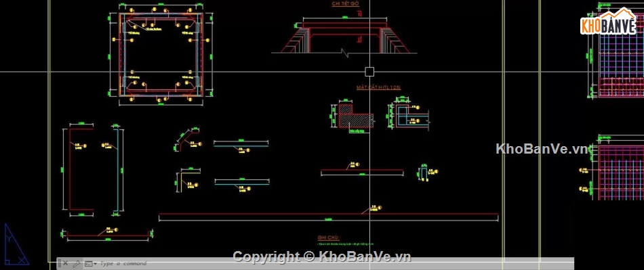Open command line customize wrench
The height and width of the screenshot is (270, 644).
(x=77, y=264)
